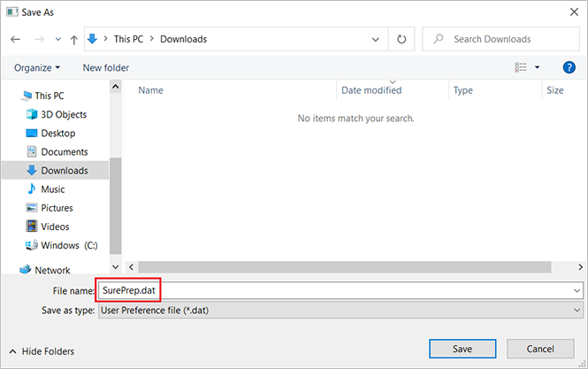Select This PC in the navigation tree

click(x=50, y=96)
